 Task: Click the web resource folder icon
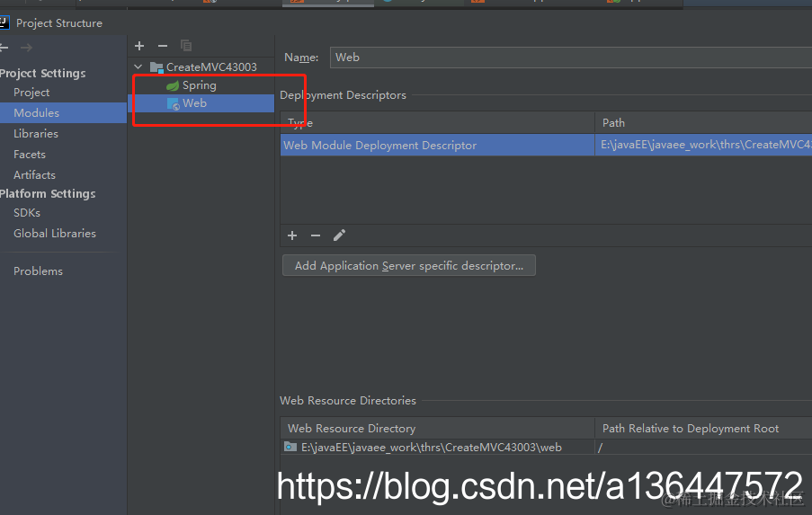point(290,447)
